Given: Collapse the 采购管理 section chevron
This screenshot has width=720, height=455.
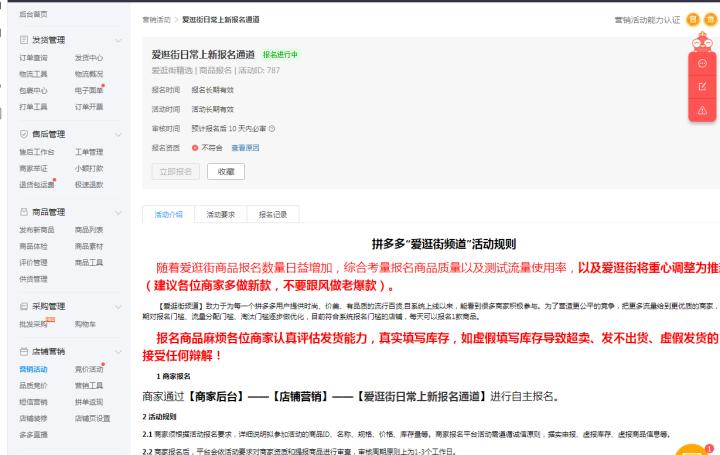Looking at the screenshot, I should pyautogui.click(x=118, y=307).
